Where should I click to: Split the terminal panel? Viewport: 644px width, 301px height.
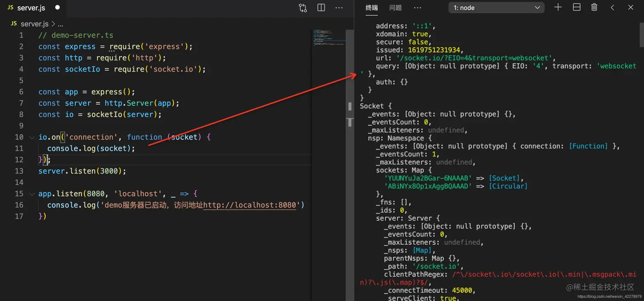576,7
